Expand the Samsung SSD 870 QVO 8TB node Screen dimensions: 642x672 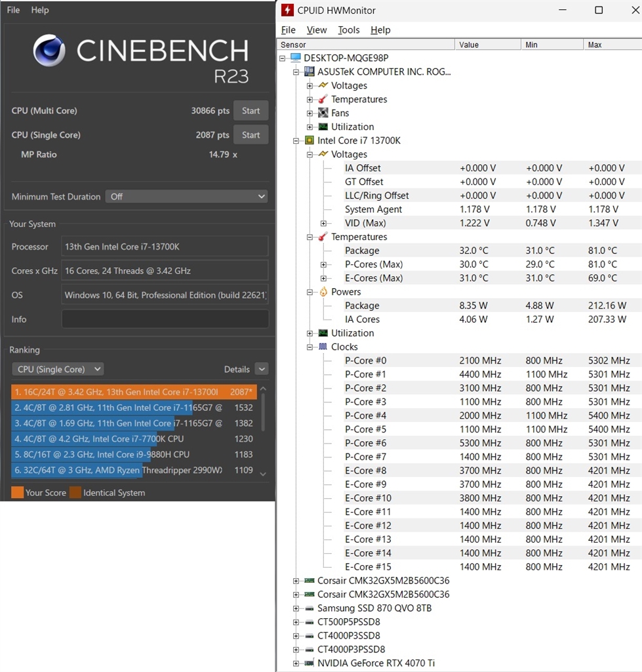(x=296, y=608)
